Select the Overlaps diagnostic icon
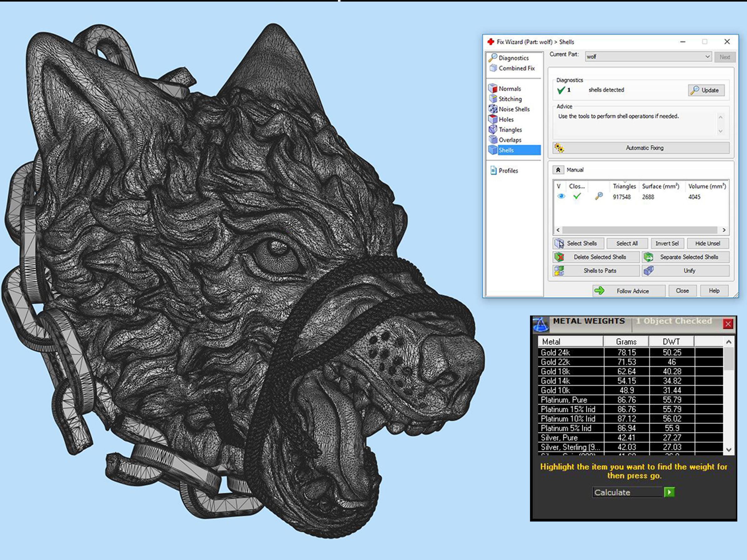The height and width of the screenshot is (560, 747). [x=493, y=140]
